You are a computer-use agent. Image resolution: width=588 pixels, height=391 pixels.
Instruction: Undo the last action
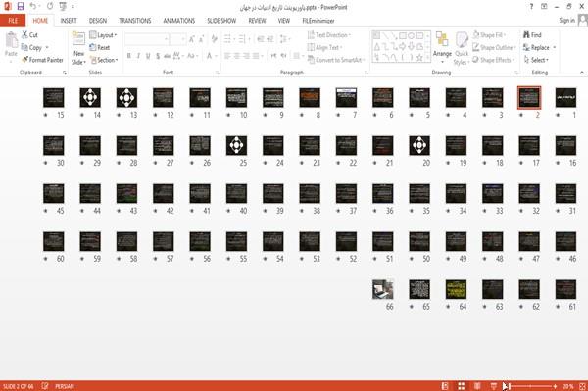[x=33, y=6]
